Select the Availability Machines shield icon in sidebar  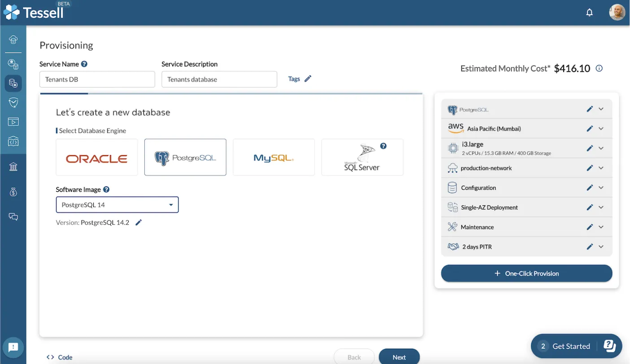pyautogui.click(x=13, y=102)
